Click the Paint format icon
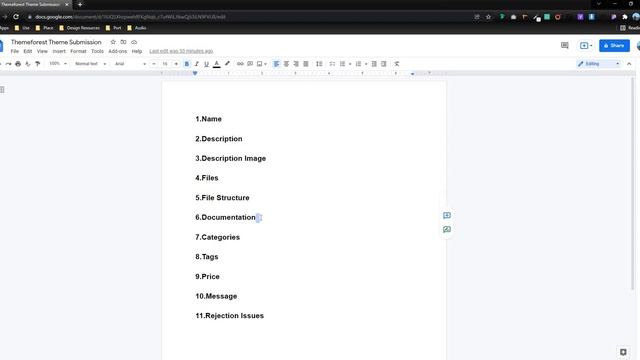 [38, 64]
